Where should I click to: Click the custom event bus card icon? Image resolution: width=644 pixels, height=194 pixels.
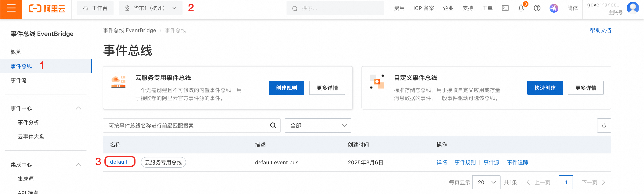click(377, 82)
